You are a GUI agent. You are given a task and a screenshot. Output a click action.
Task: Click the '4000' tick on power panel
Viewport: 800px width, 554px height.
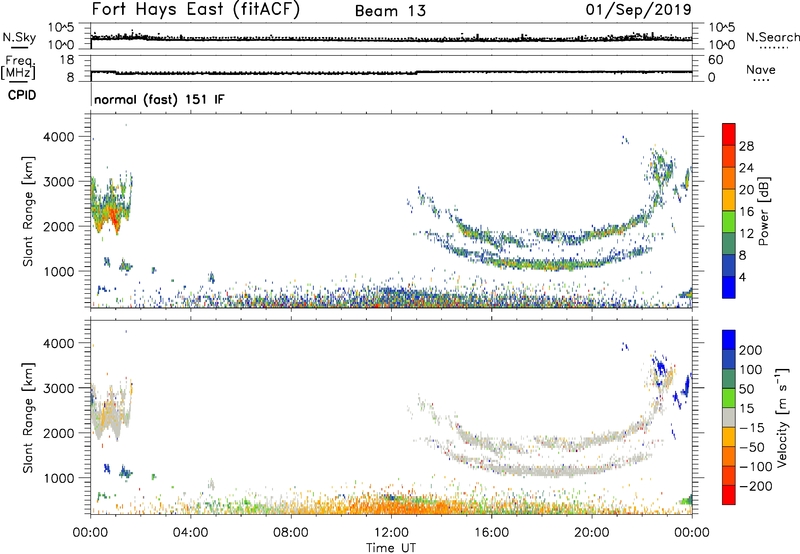pos(59,137)
